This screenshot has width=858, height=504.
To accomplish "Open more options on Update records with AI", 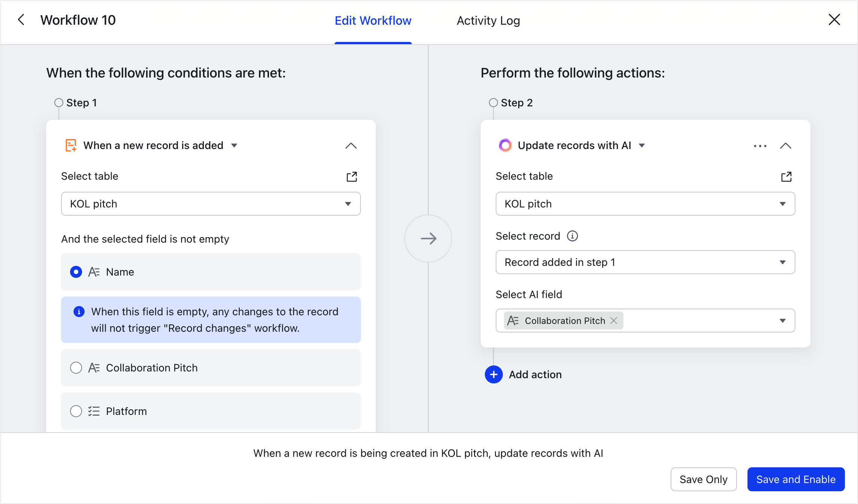I will coord(759,146).
